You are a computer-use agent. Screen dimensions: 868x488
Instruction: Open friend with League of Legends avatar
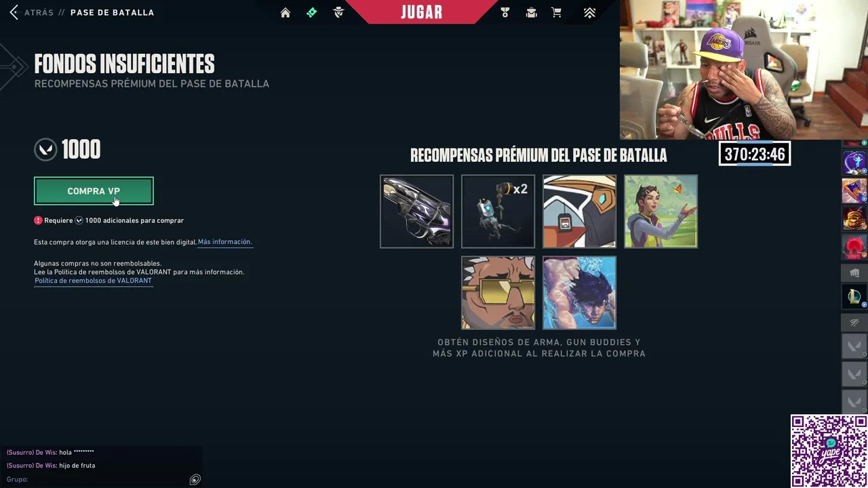(854, 296)
